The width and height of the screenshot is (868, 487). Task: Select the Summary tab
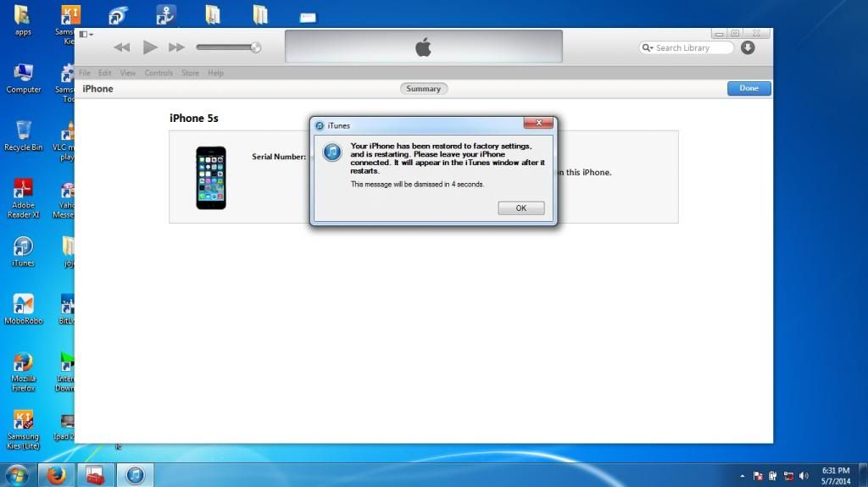click(424, 89)
